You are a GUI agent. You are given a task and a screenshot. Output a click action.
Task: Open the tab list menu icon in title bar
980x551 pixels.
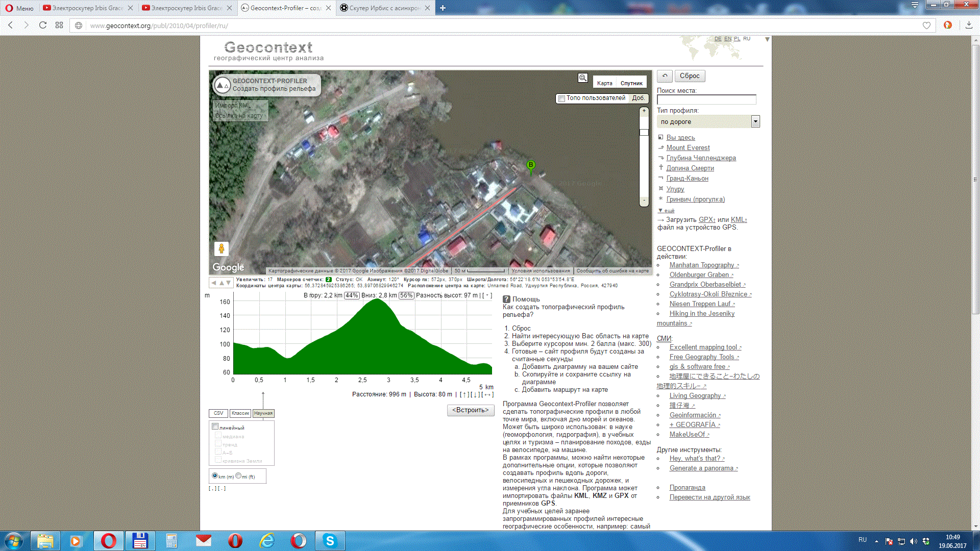[x=915, y=5]
